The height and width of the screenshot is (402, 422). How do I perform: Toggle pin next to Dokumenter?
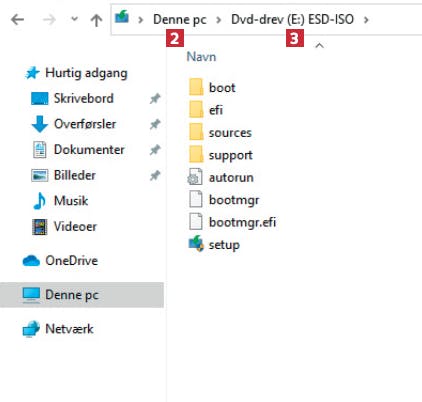(x=155, y=150)
